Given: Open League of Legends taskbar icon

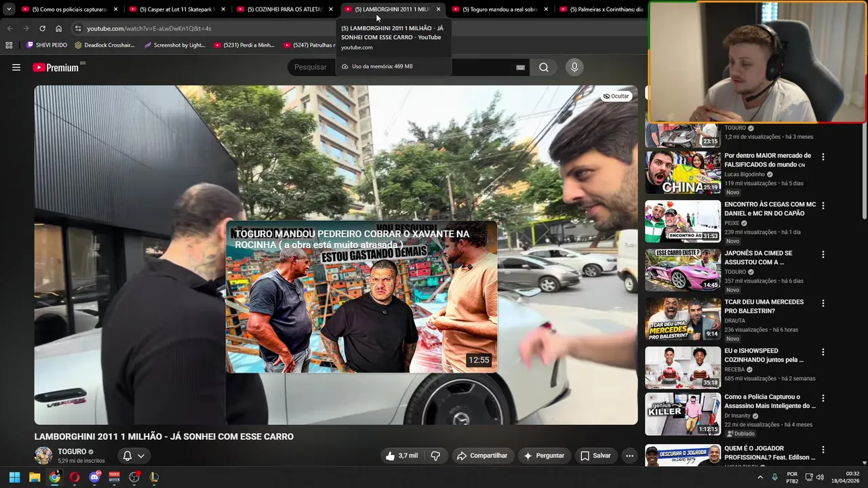Looking at the screenshot, I should point(154,477).
